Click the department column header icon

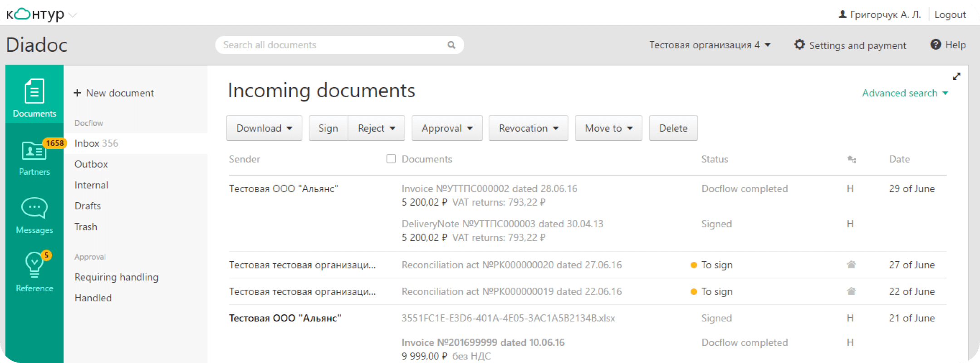click(x=852, y=159)
